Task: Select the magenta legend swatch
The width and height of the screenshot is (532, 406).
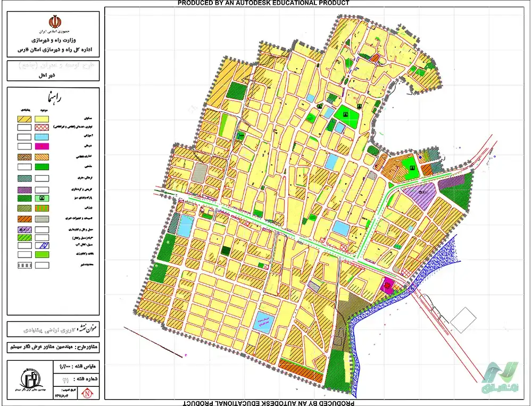Action: 41,147
